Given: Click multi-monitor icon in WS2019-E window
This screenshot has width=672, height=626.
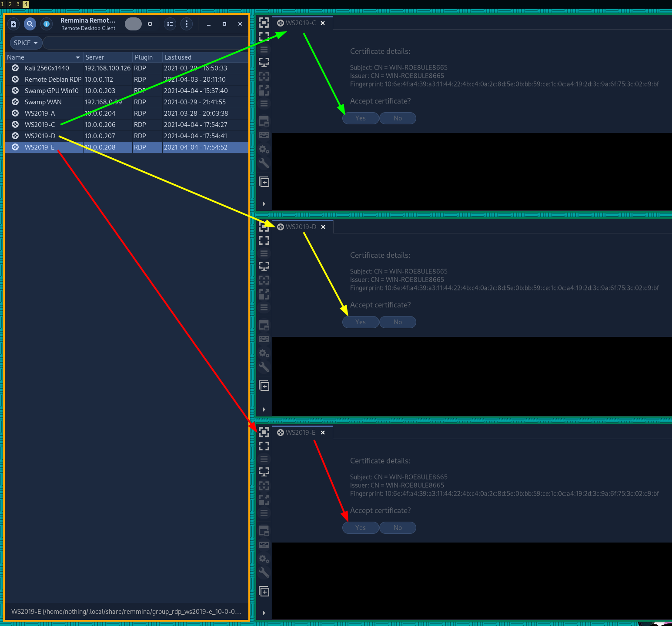Looking at the screenshot, I should [264, 472].
